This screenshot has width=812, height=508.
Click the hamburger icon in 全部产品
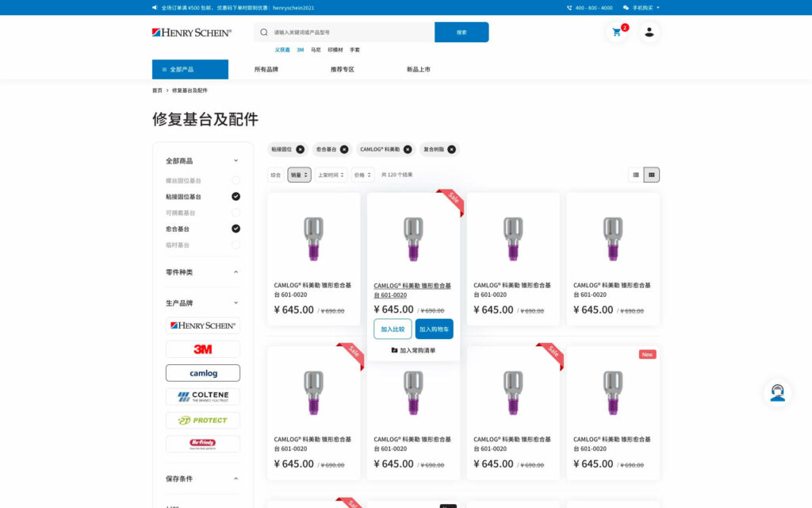[x=164, y=70]
